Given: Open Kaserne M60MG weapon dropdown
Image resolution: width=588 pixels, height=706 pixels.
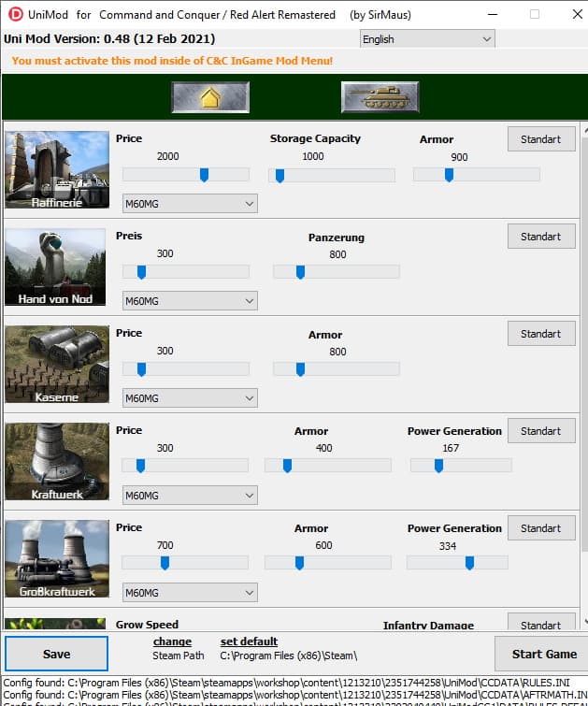Looking at the screenshot, I should click(190, 398).
